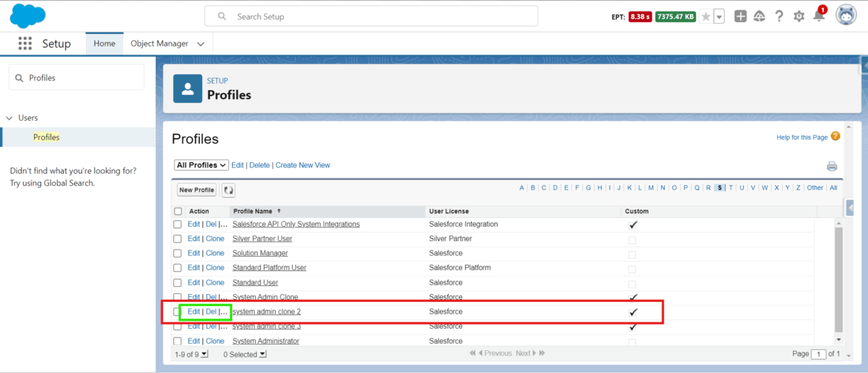This screenshot has width=868, height=373.
Task: Toggle the select-all checkbox in header
Action: point(178,211)
